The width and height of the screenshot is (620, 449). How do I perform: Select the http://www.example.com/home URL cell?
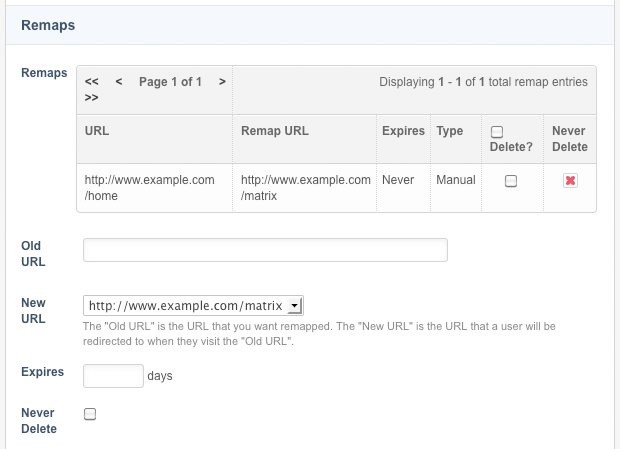coord(155,188)
